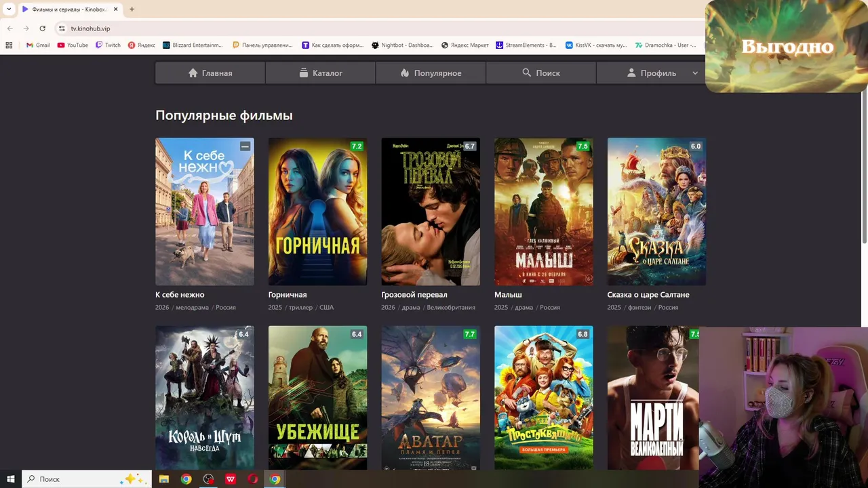Image resolution: width=868 pixels, height=488 pixels.
Task: Reload the current page
Action: (42, 28)
